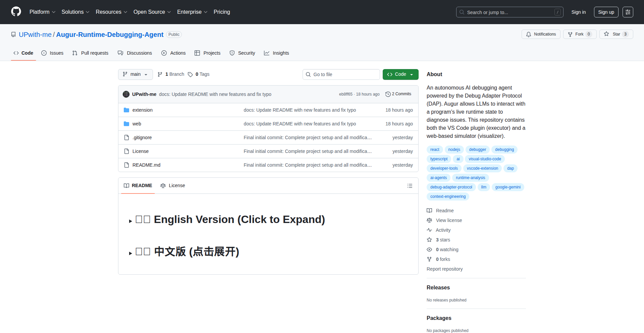Image resolution: width=644 pixels, height=333 pixels.
Task: Click the commit history clock icon
Action: (x=388, y=94)
